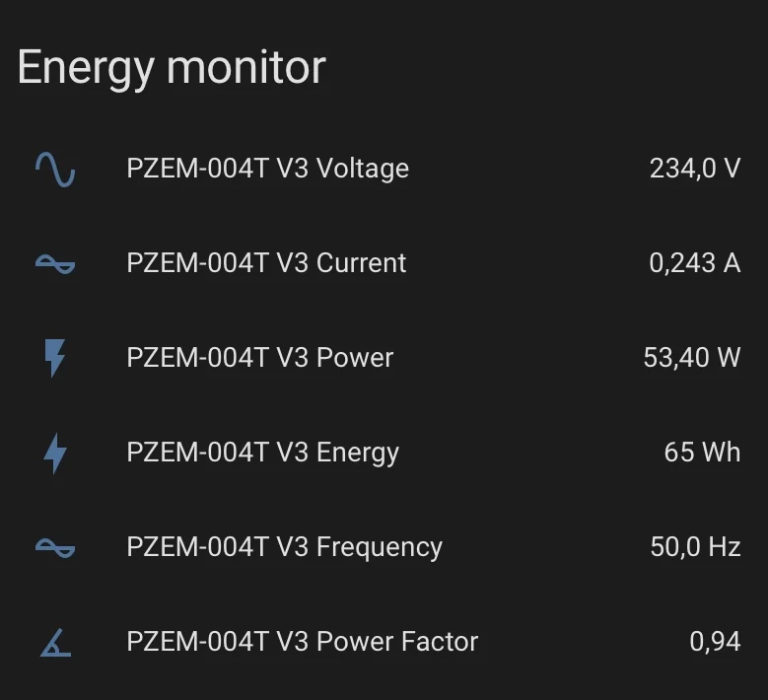Viewport: 768px width, 700px height.
Task: Click the lightning bolt icon beside Energy
Action: point(55,453)
